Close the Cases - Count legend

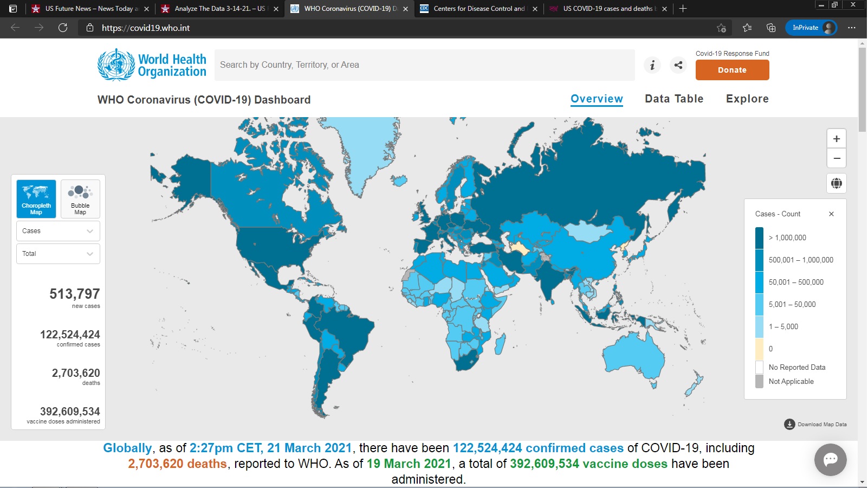pyautogui.click(x=831, y=214)
